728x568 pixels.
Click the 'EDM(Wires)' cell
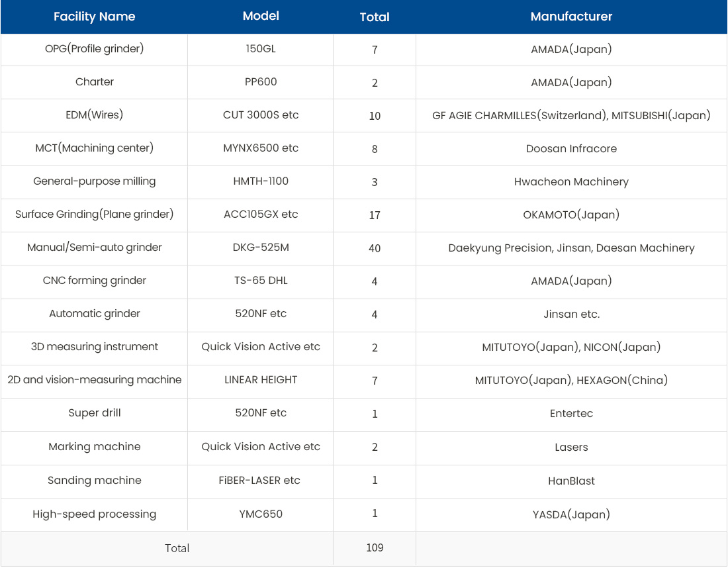click(x=94, y=115)
